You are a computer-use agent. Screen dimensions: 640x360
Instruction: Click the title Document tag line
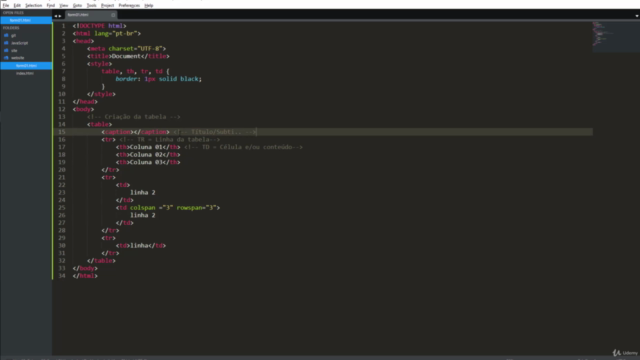[128, 56]
